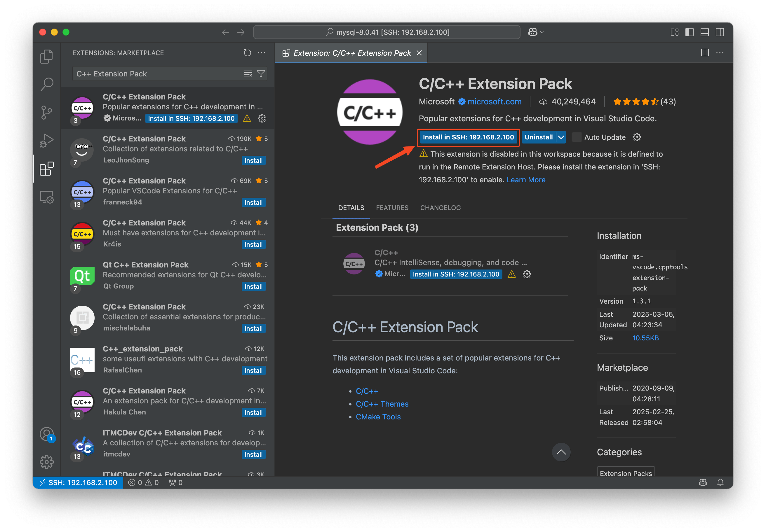Click the Uninstall button
Viewport: 766px width, 532px height.
pos(539,137)
